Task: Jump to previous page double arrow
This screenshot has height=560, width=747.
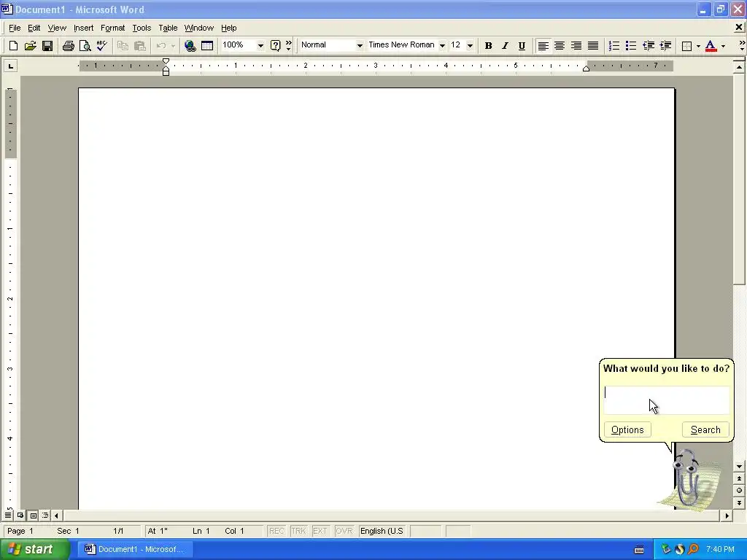Action: [739, 478]
